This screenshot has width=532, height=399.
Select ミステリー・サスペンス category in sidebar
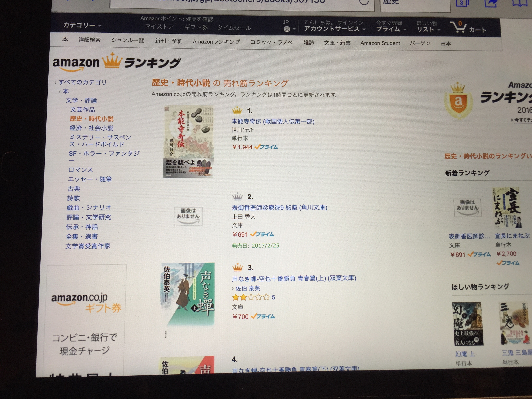pyautogui.click(x=100, y=141)
